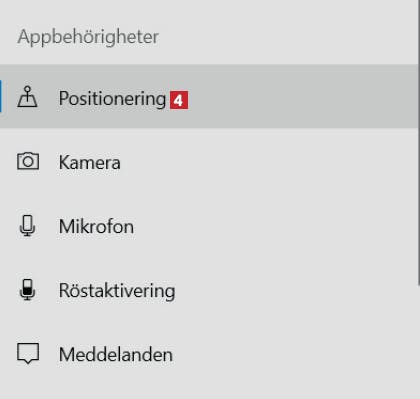Click the Appbehörigheter section heading
The width and height of the screenshot is (420, 399).
(x=88, y=36)
